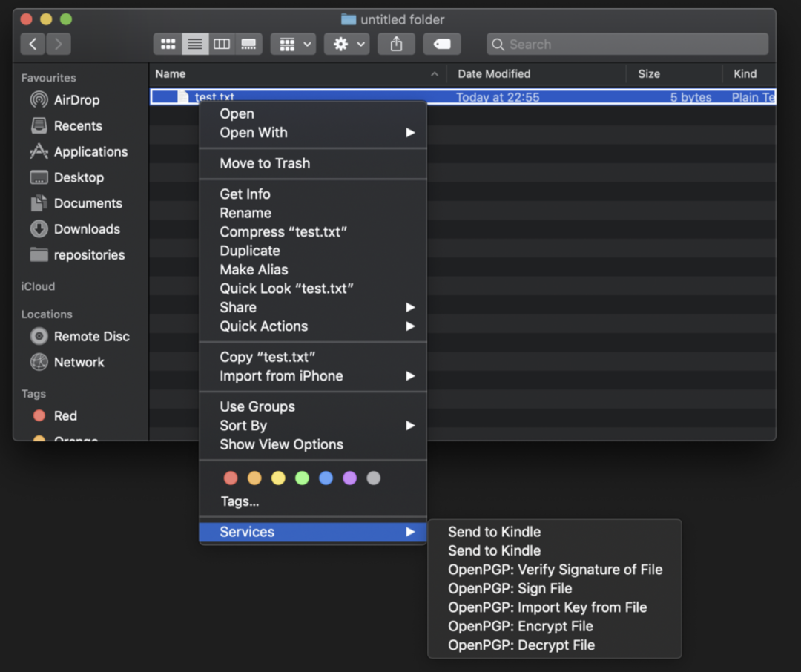The width and height of the screenshot is (801, 672).
Task: Apply the yellow tag color dot
Action: pos(278,478)
